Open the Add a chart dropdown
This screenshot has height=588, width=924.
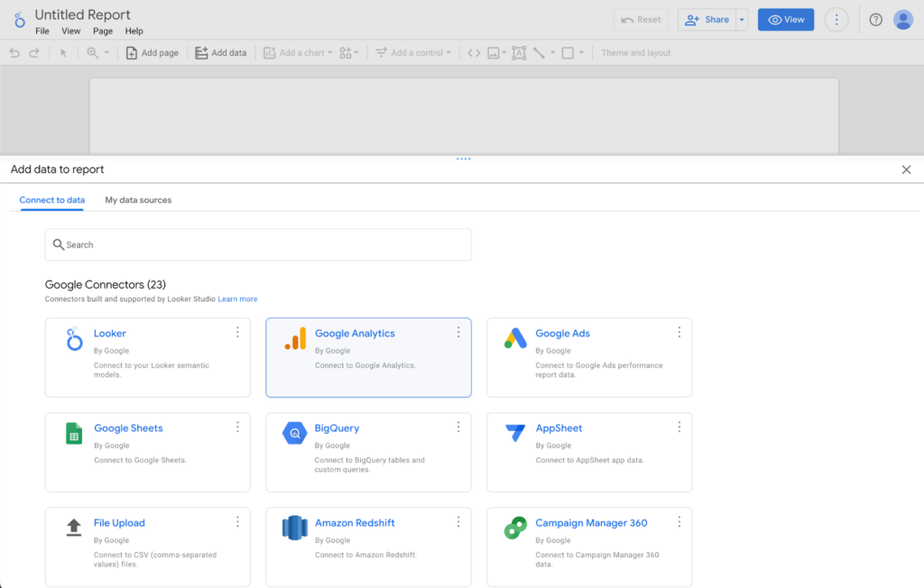(x=298, y=53)
